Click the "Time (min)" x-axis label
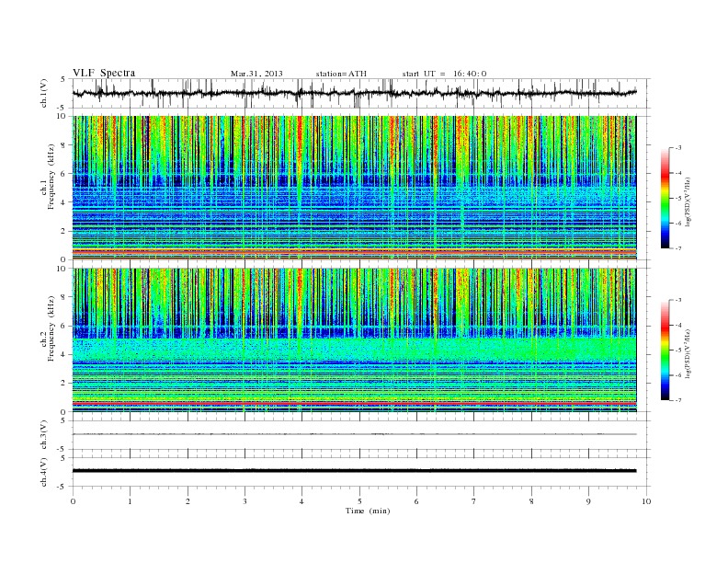Image resolution: width=728 pixels, height=563 pixels. (368, 511)
